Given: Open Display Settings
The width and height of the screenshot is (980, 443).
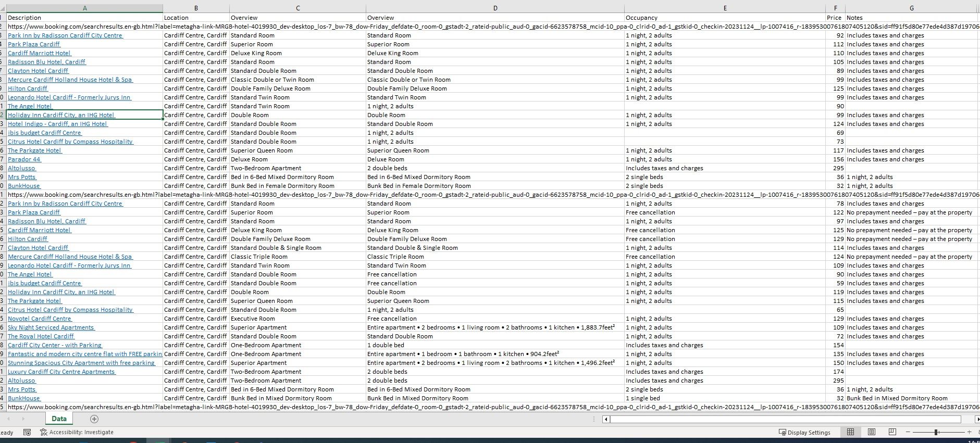Looking at the screenshot, I should click(804, 432).
